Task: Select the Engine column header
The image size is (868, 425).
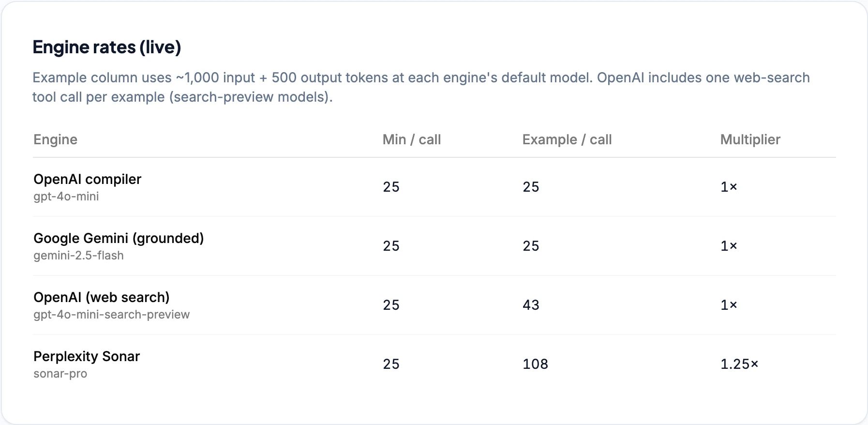Action: pyautogui.click(x=55, y=140)
